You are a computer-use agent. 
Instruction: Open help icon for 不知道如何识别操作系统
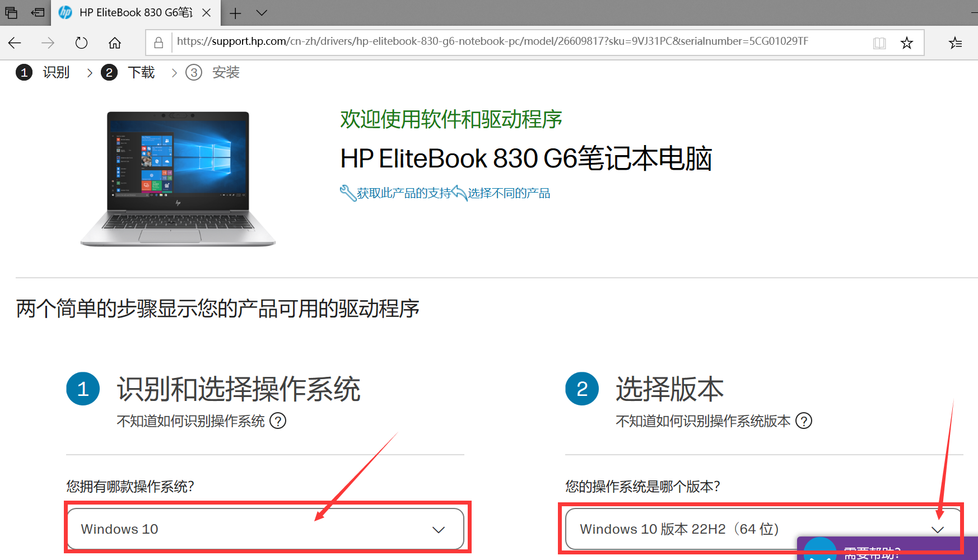[x=278, y=421]
